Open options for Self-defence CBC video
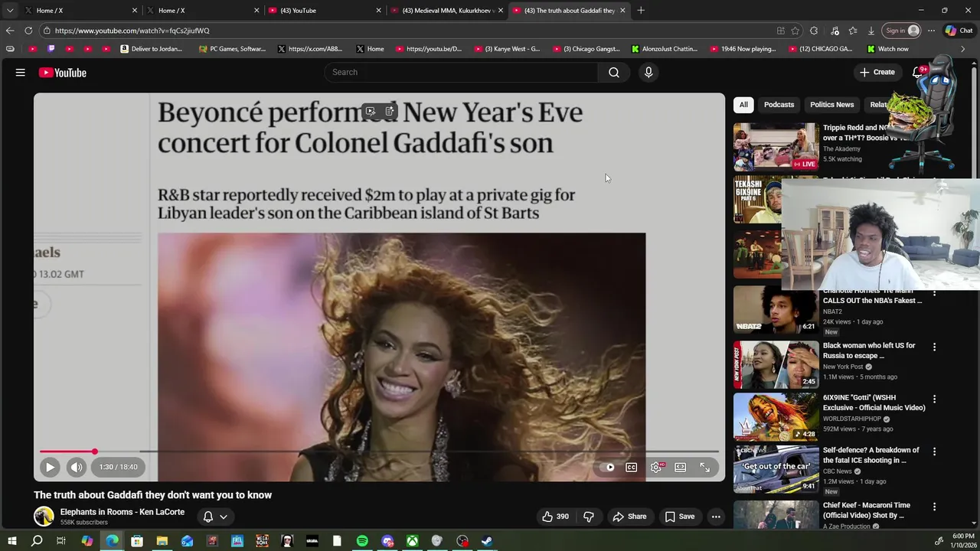The height and width of the screenshot is (551, 980). 934,452
